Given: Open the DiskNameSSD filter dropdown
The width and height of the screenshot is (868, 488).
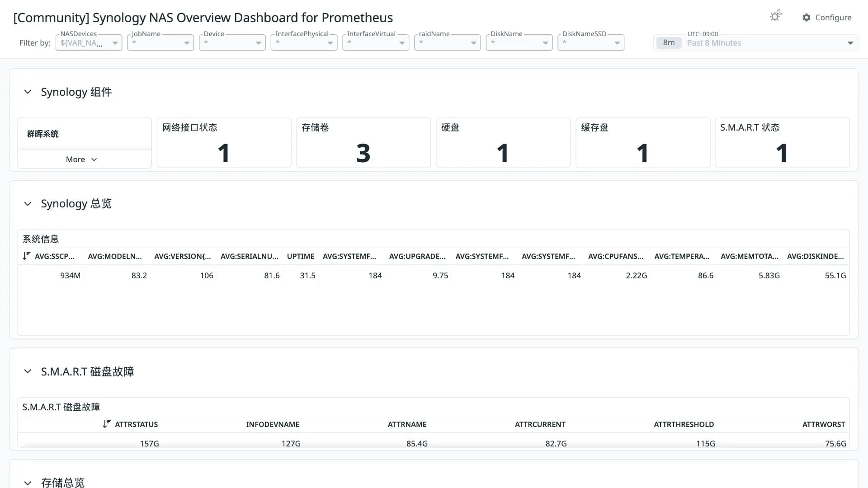Looking at the screenshot, I should tap(591, 42).
